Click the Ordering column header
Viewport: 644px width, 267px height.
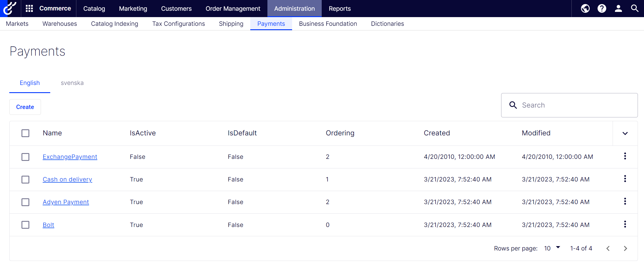coord(340,133)
